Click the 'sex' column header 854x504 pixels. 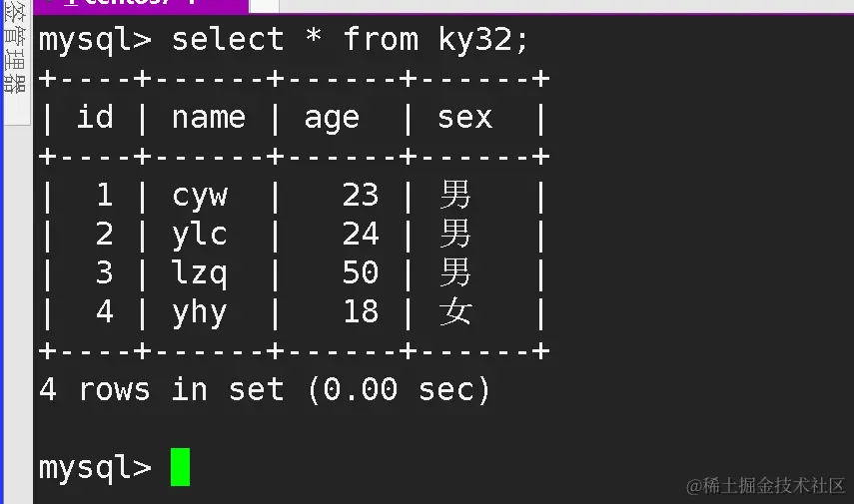(x=465, y=118)
